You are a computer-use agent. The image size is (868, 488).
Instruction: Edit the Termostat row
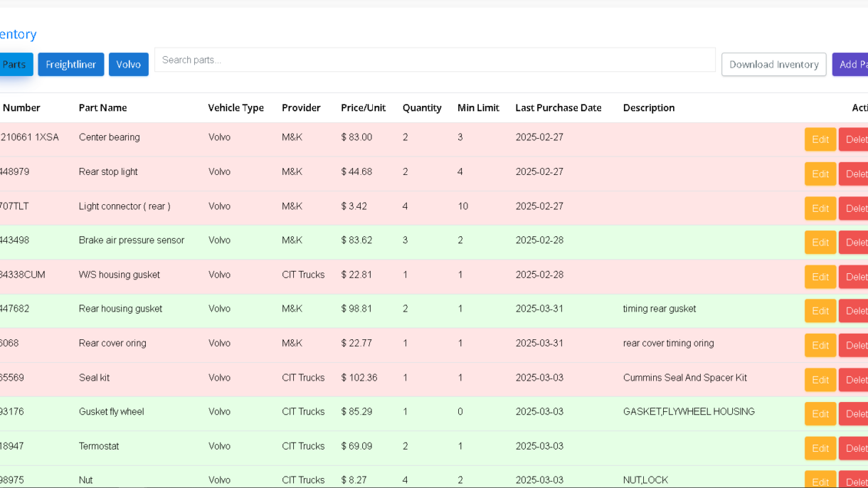pyautogui.click(x=820, y=448)
